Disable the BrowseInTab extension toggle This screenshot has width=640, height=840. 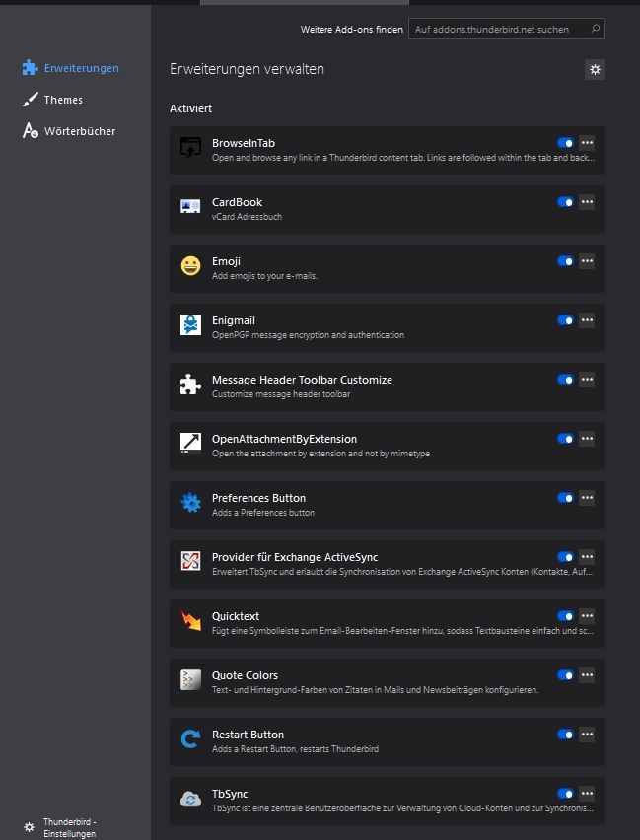(x=565, y=143)
